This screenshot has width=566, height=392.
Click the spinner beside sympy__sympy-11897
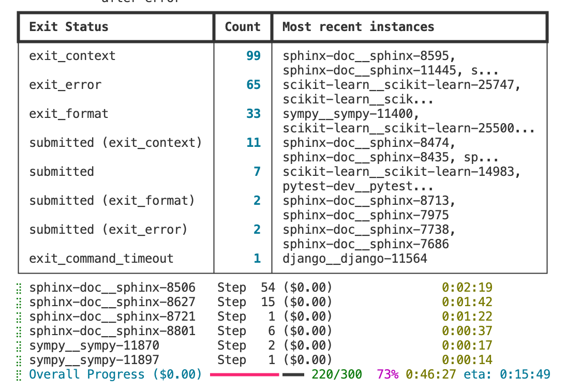click(19, 360)
